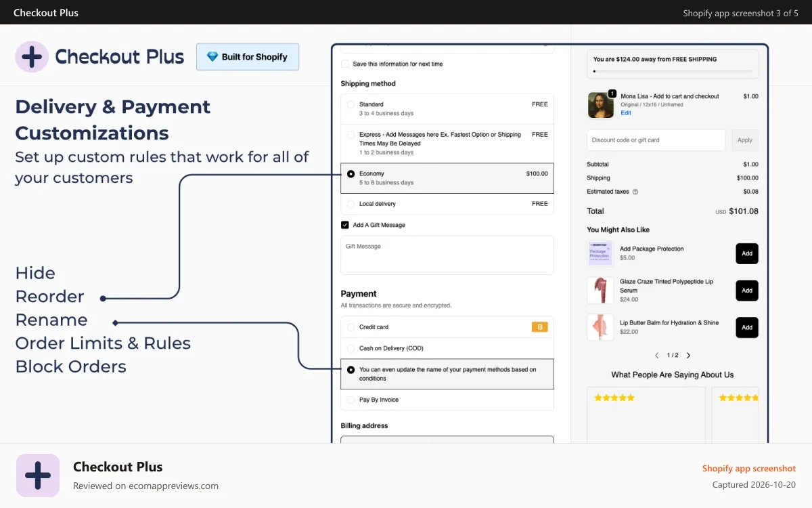Click the Total amount $101.08
The height and width of the screenshot is (508, 812).
click(x=743, y=211)
